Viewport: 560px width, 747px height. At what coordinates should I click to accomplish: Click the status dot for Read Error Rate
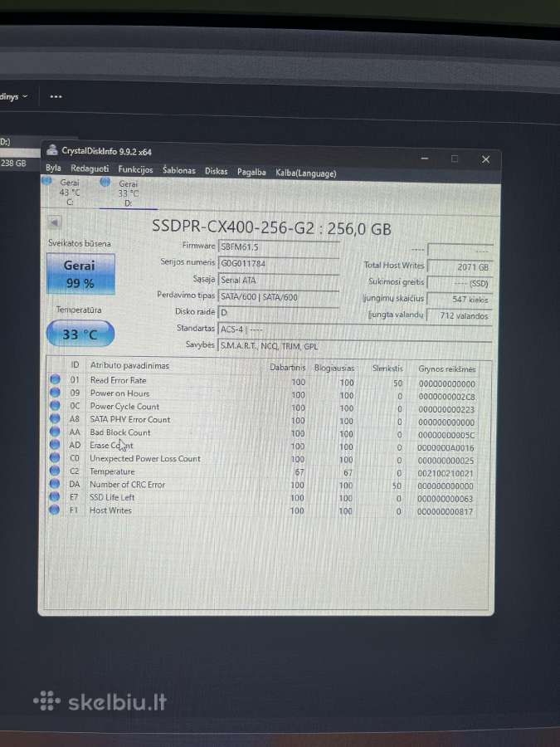(x=56, y=379)
